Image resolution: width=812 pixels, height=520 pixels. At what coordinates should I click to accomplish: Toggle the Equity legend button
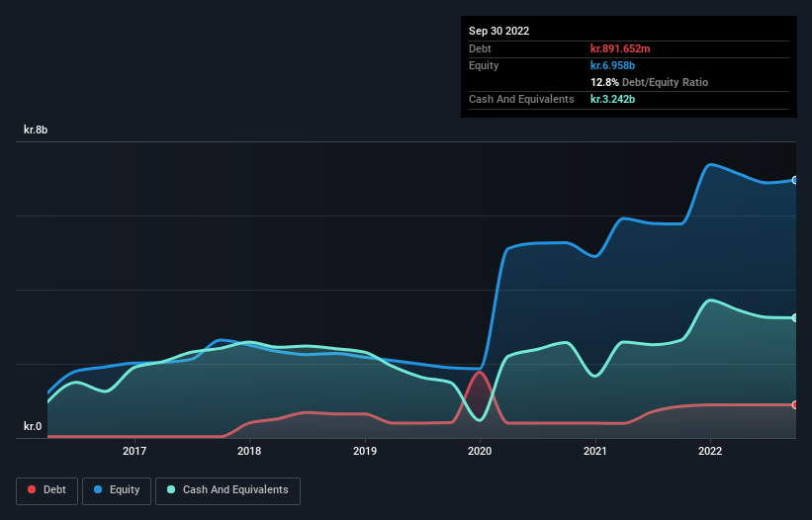point(117,490)
